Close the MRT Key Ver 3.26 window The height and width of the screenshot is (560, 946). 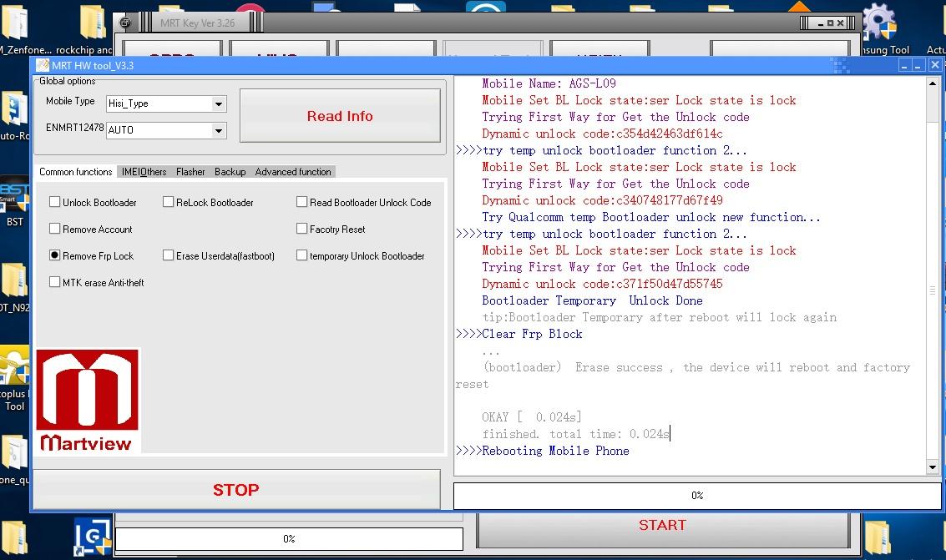click(841, 23)
